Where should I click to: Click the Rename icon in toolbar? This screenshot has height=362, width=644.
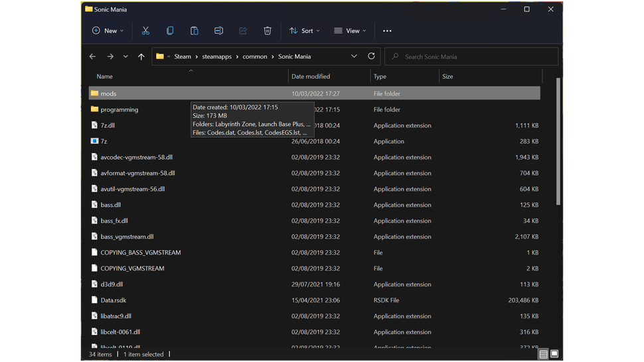pos(218,30)
